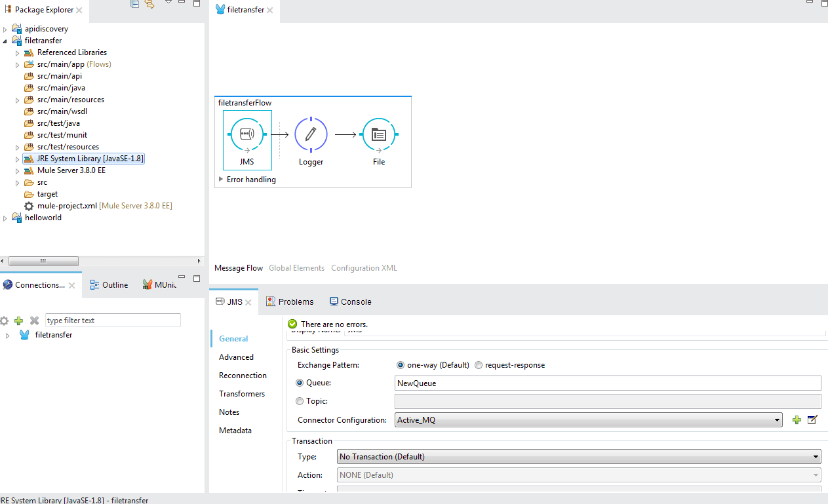
Task: Switch to the Global Elements tab
Action: 296,267
